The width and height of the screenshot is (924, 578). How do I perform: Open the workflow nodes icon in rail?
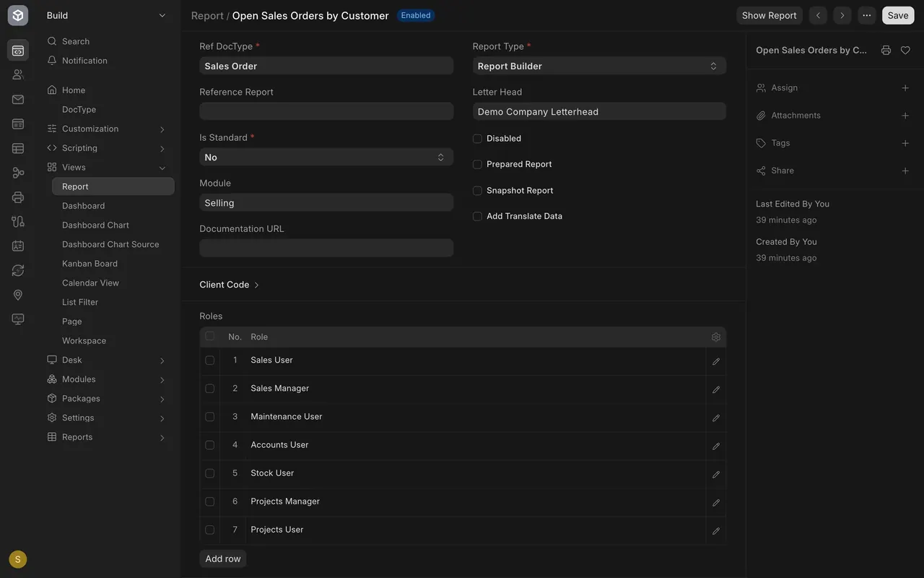click(x=18, y=173)
